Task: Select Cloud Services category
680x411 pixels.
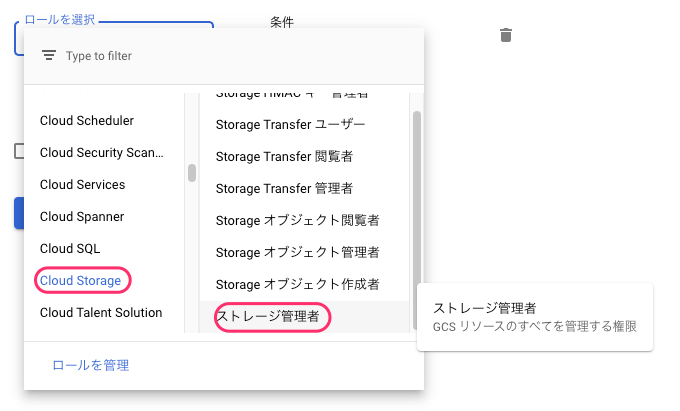Action: pyautogui.click(x=82, y=185)
